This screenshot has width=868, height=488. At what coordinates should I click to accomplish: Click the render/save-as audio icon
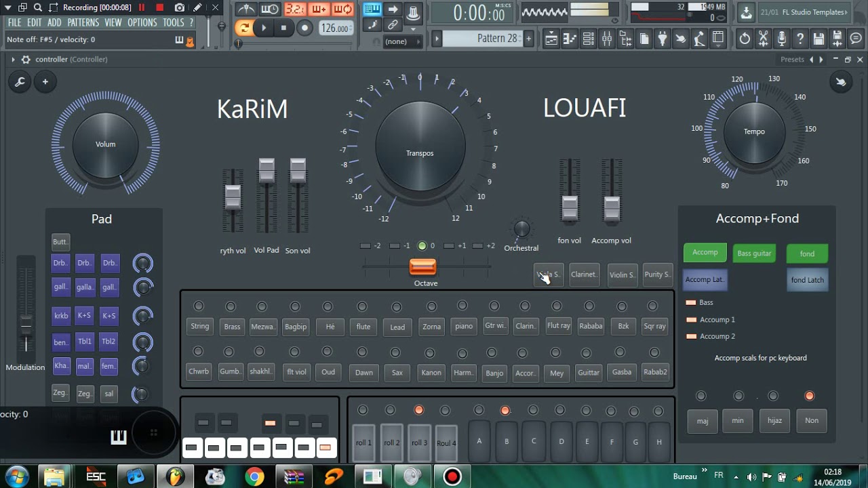[x=837, y=39]
